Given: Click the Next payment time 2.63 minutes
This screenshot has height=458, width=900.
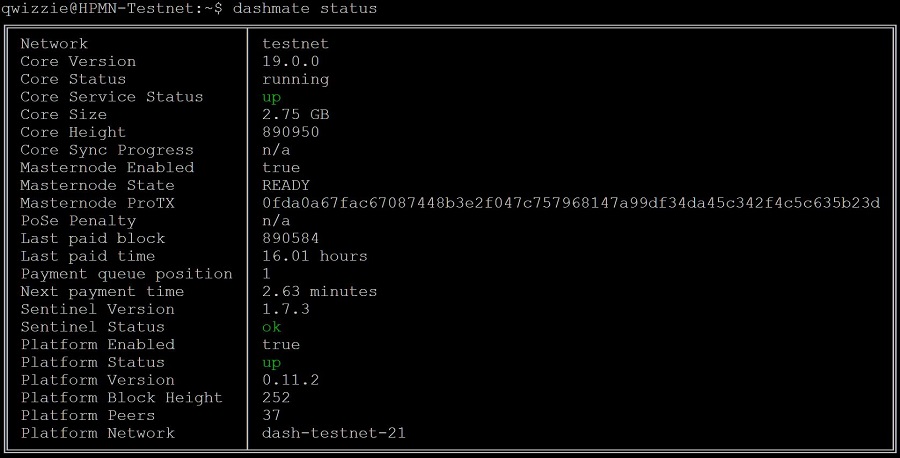Looking at the screenshot, I should point(320,292).
